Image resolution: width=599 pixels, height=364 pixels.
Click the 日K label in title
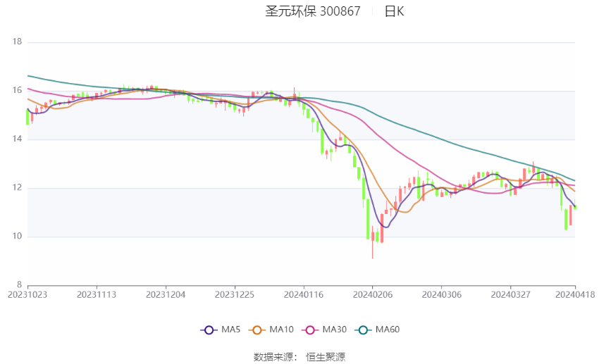tap(394, 11)
